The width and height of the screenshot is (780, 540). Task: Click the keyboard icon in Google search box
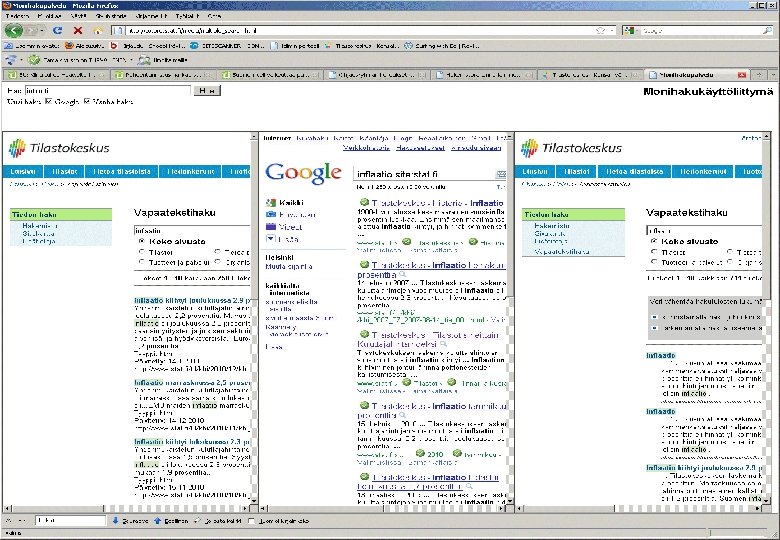click(500, 174)
